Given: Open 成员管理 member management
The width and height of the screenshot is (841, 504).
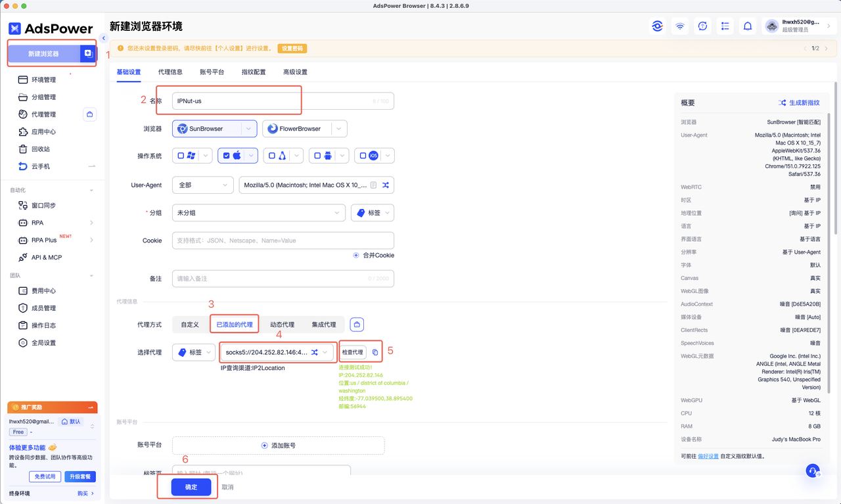Looking at the screenshot, I should 43,308.
